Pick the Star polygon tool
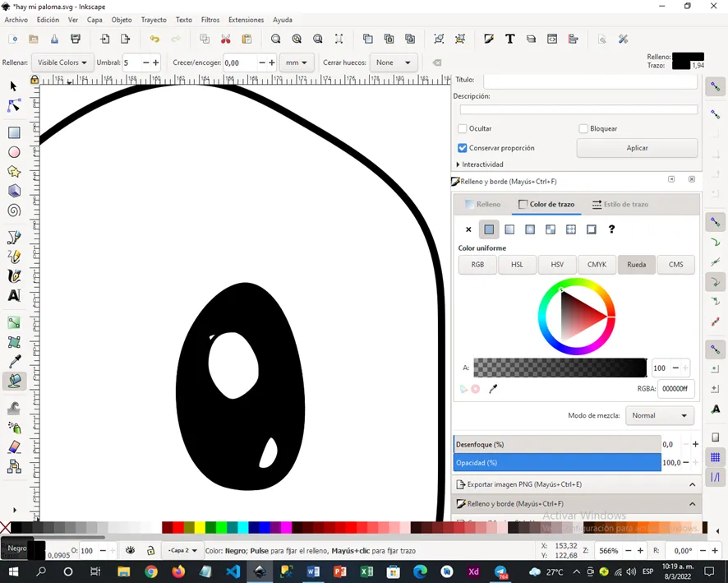The height and width of the screenshot is (583, 728). (14, 171)
